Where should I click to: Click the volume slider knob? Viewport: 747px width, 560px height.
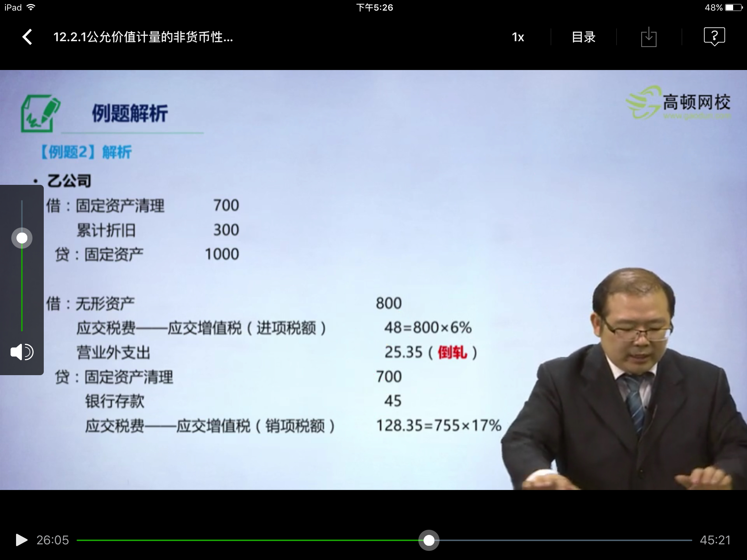[22, 238]
